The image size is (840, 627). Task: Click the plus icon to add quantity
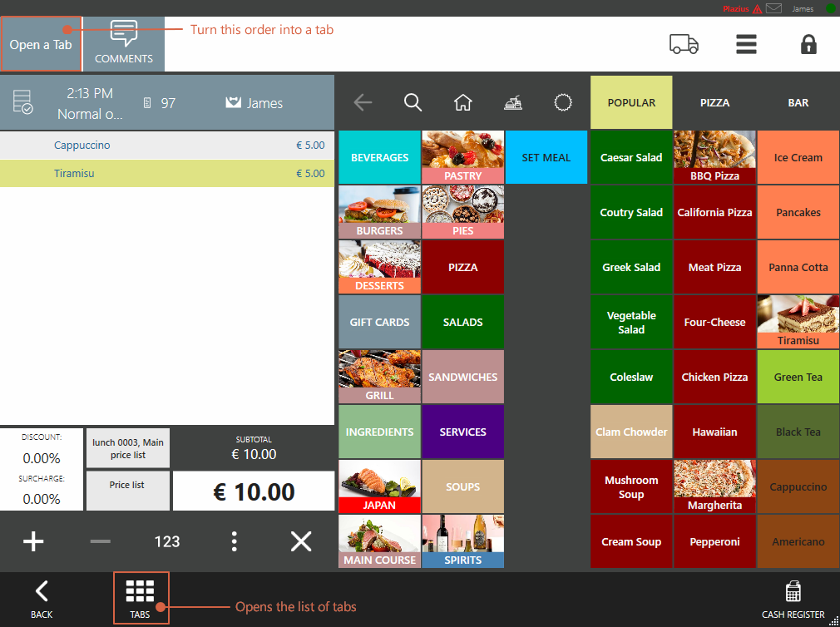coord(33,541)
